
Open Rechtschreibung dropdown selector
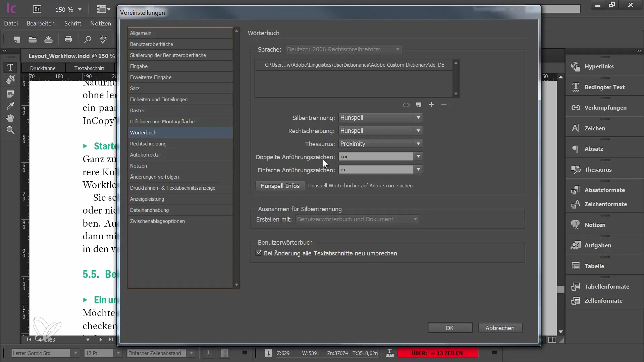click(418, 130)
